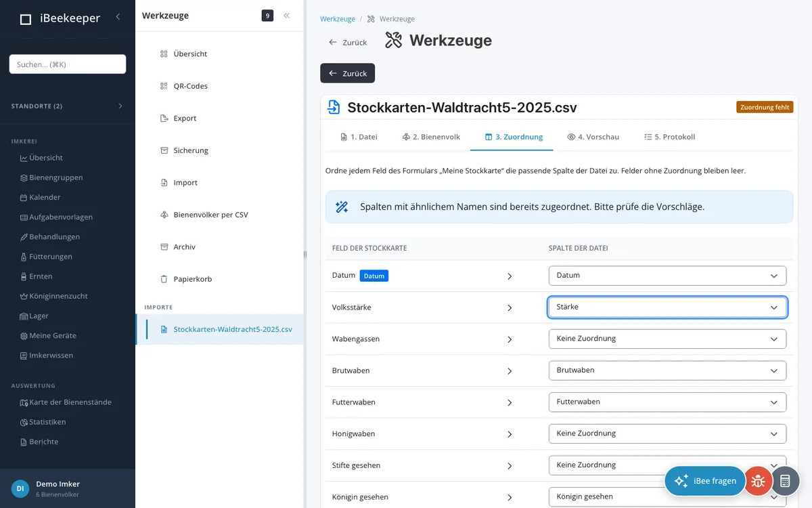The height and width of the screenshot is (508, 812).
Task: Click the red bug report button
Action: (x=759, y=481)
